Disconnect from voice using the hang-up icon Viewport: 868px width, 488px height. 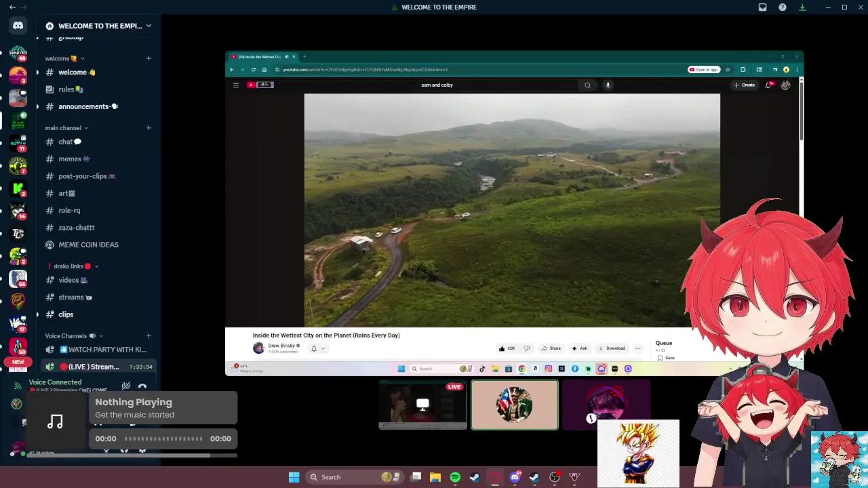point(142,386)
